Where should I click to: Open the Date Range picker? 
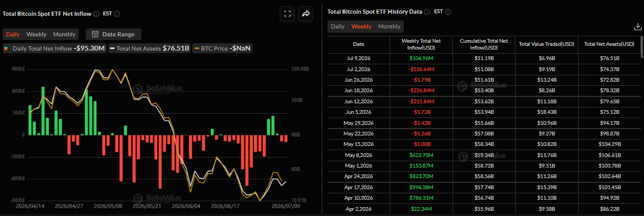pos(114,34)
